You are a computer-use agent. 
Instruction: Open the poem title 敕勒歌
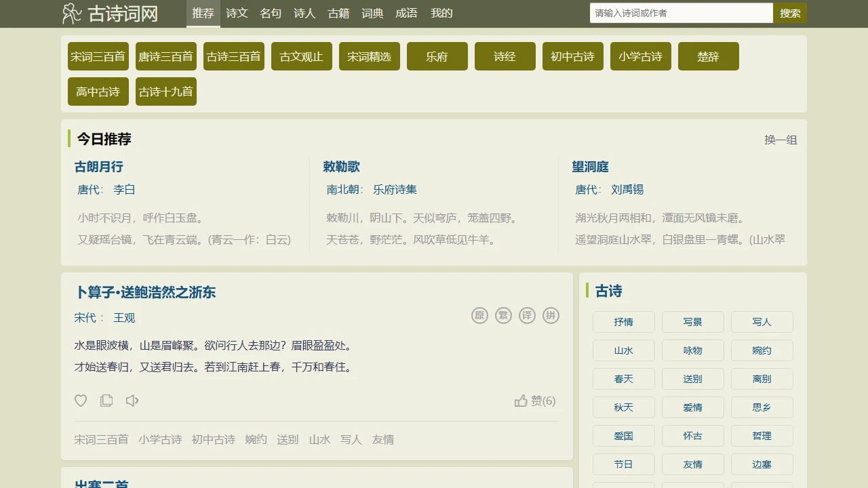pyautogui.click(x=341, y=167)
